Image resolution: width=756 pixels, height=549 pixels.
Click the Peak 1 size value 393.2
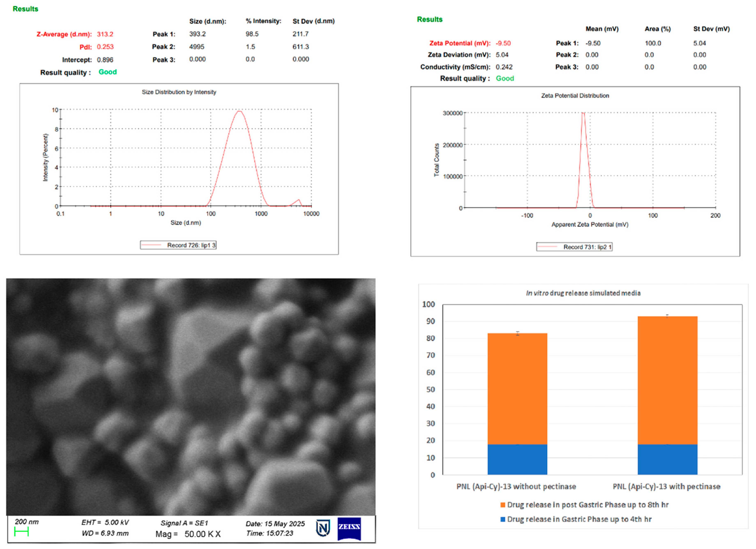click(197, 34)
